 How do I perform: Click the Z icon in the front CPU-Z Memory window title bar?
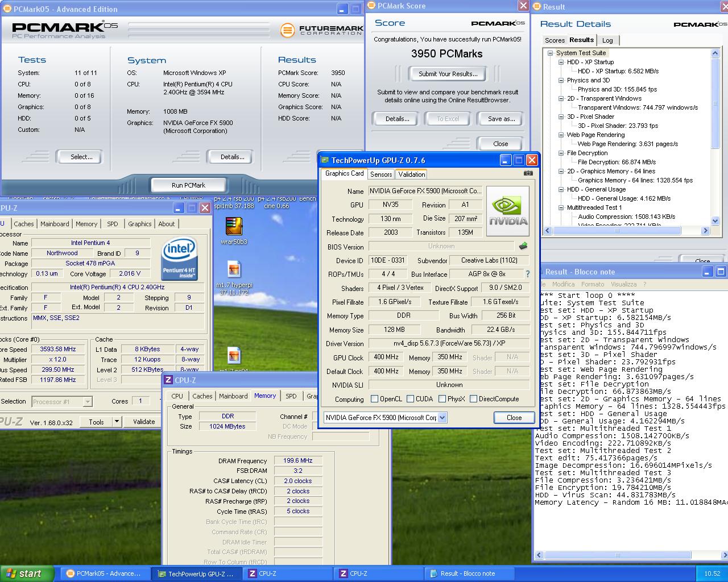point(168,380)
